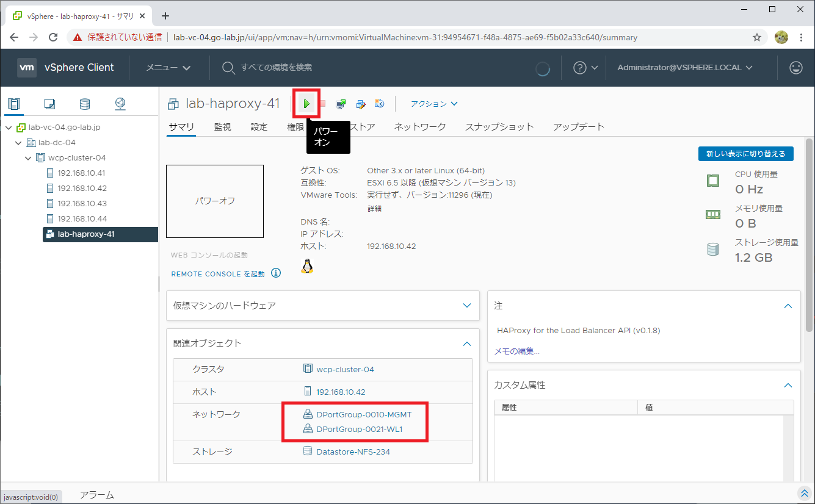Viewport: 815px width, 504px height.
Task: Click the vmware logo in header
Action: [27, 67]
